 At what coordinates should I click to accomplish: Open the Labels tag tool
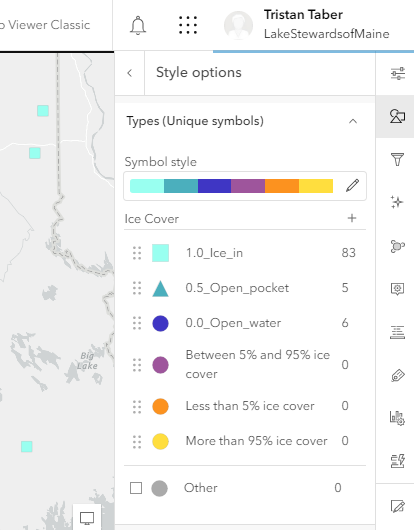click(397, 375)
